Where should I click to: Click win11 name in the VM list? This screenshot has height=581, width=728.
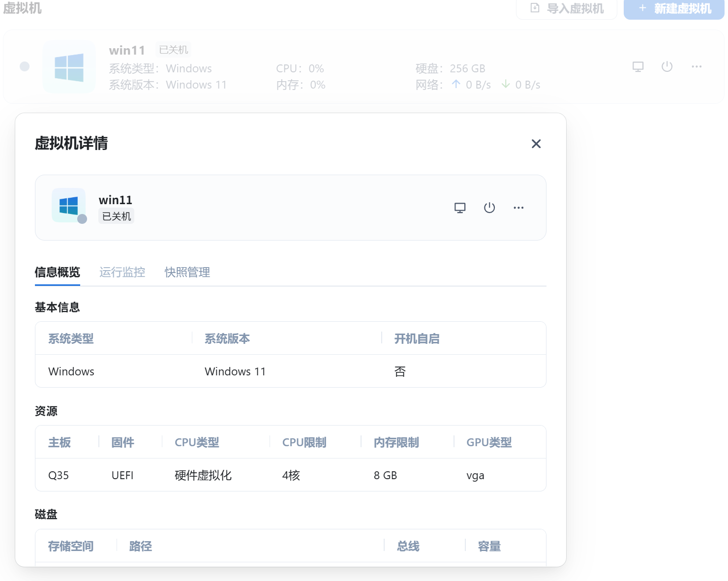point(127,50)
